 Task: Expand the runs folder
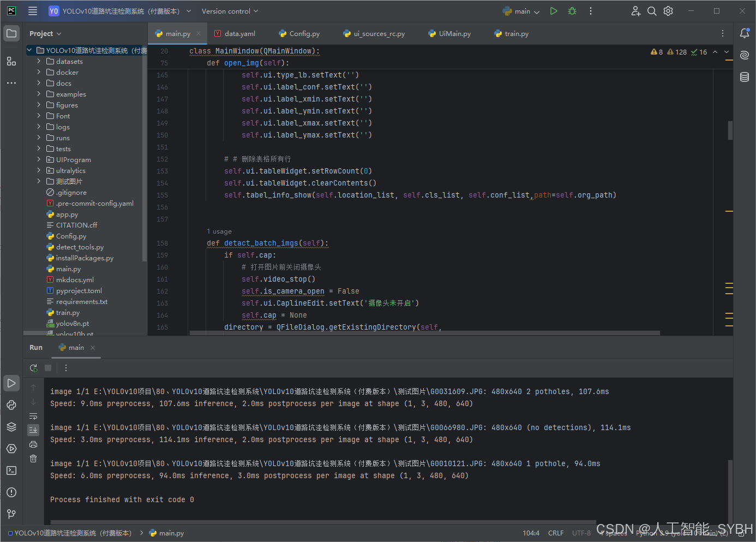pyautogui.click(x=39, y=138)
